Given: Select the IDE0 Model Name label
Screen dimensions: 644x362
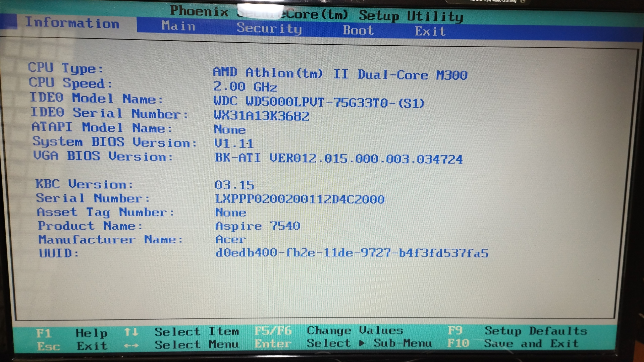Looking at the screenshot, I should click(x=97, y=98).
